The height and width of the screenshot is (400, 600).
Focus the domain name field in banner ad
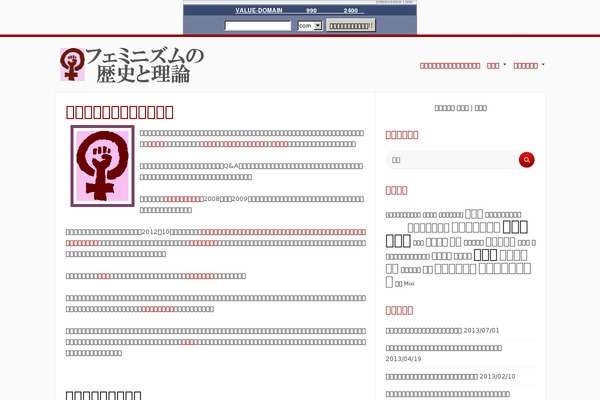tap(258, 26)
